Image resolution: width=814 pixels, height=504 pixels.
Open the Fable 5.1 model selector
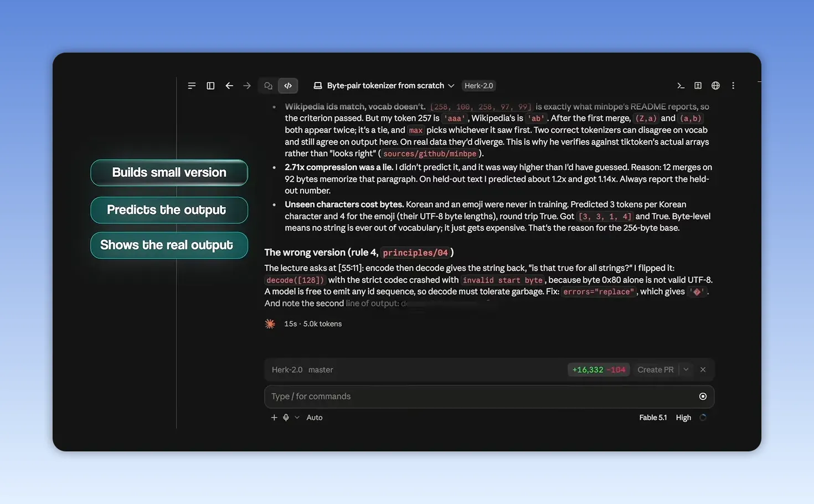[x=653, y=418]
